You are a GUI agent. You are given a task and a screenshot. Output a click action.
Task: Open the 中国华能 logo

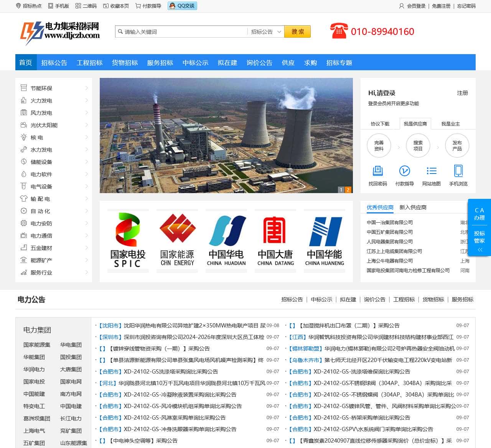pyautogui.click(x=325, y=241)
